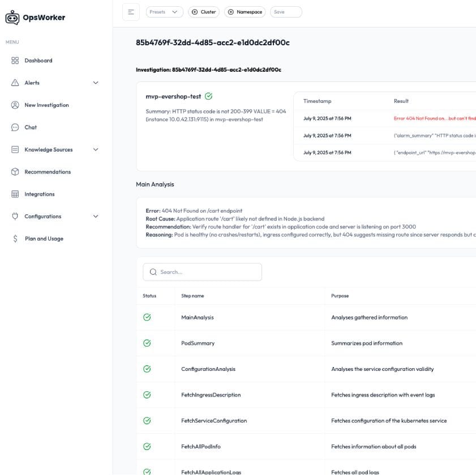Click the OpsWorker robot logo icon
Viewport: 476px width, 475px height.
pos(12,18)
